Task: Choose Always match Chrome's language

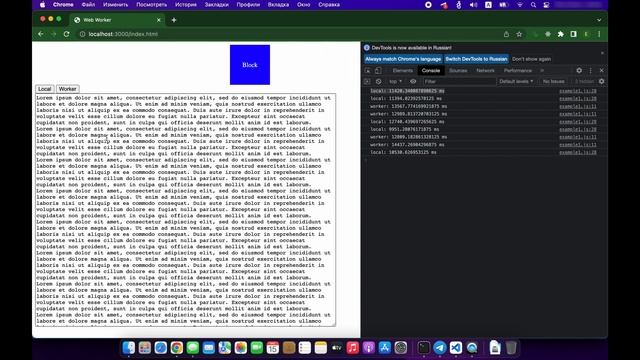Action: [403, 59]
